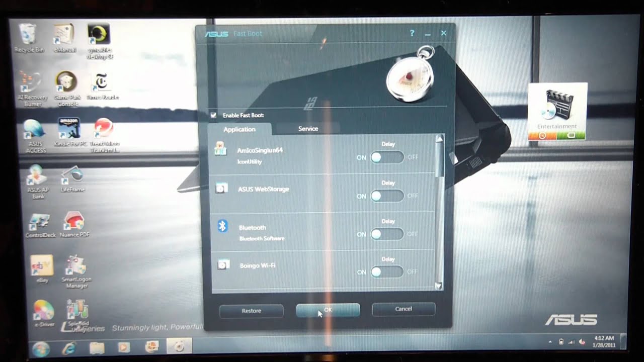This screenshot has width=644, height=362.
Task: Toggle delay switch for Boingo Wi-Fi
Action: (x=387, y=272)
